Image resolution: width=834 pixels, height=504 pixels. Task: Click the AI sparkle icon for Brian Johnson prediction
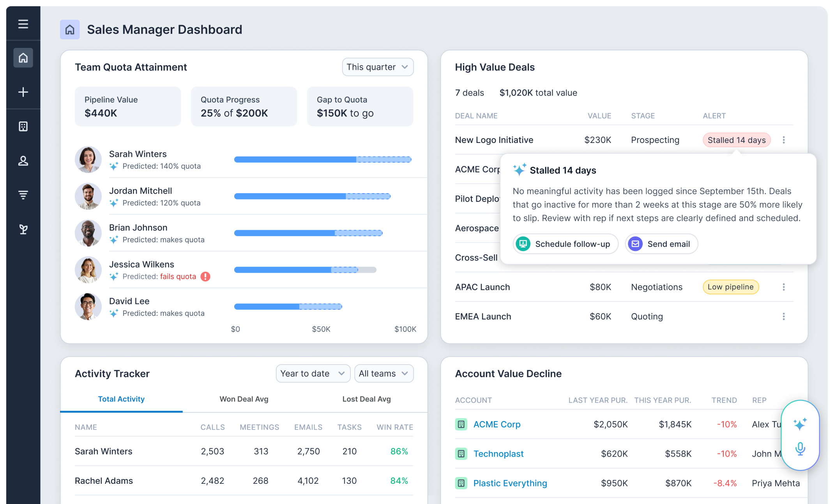click(114, 240)
